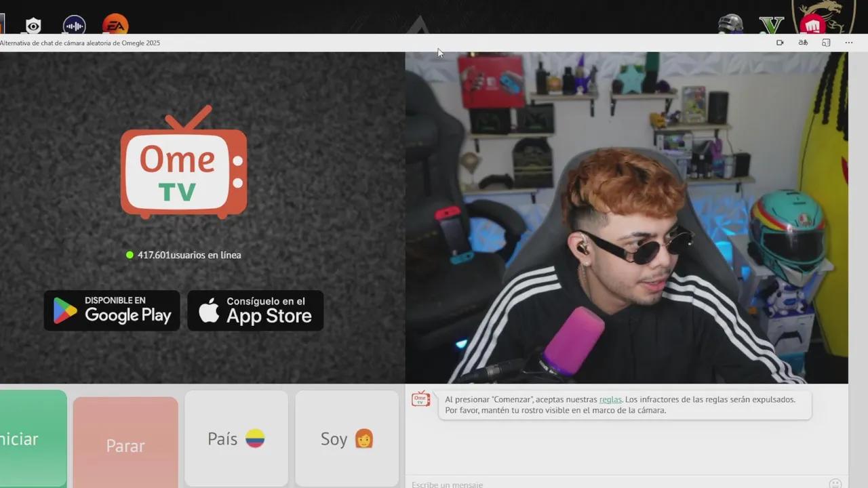Click the webcam video preview
868x488 pixels.
coord(627,218)
